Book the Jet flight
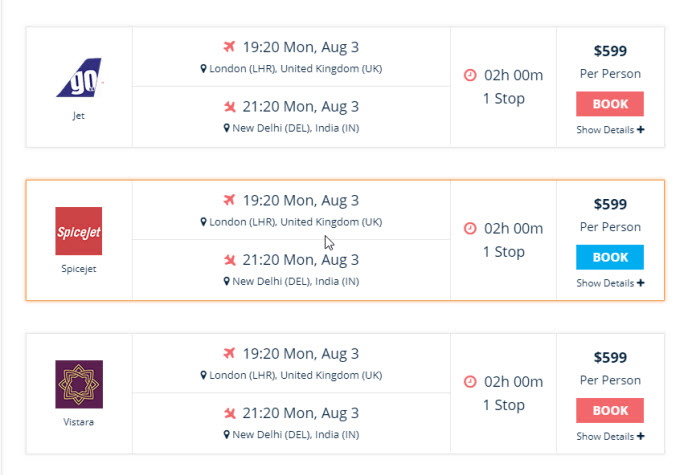 pyautogui.click(x=610, y=104)
